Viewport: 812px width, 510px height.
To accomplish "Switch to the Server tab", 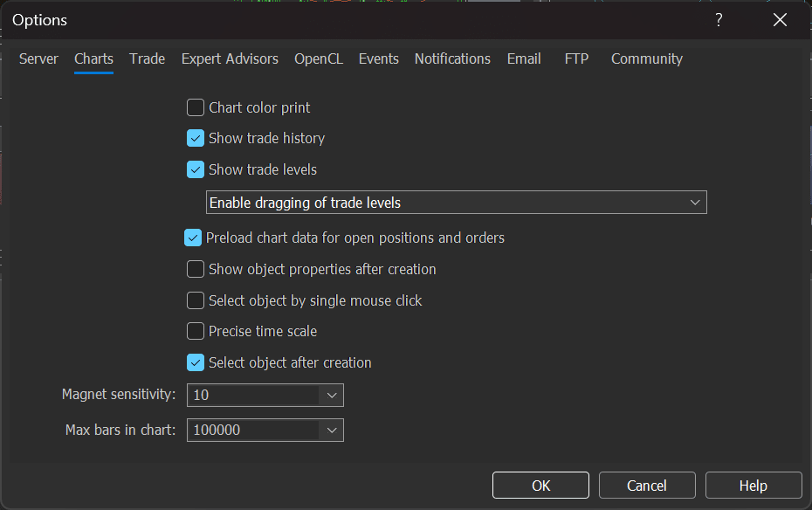I will (x=38, y=59).
